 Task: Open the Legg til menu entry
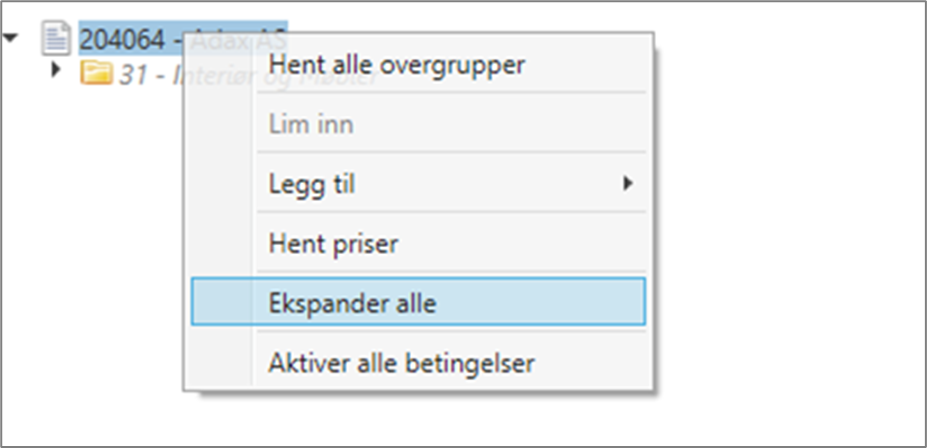click(312, 184)
